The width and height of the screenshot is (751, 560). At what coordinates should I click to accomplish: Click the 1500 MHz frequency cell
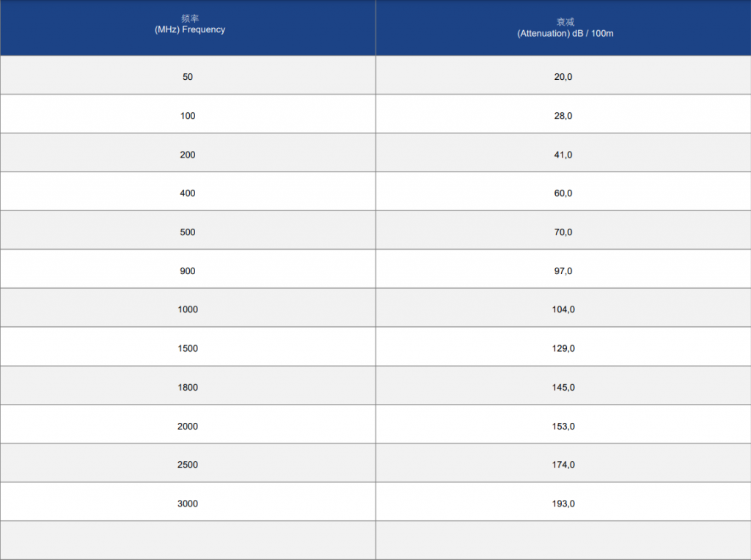[x=188, y=347]
